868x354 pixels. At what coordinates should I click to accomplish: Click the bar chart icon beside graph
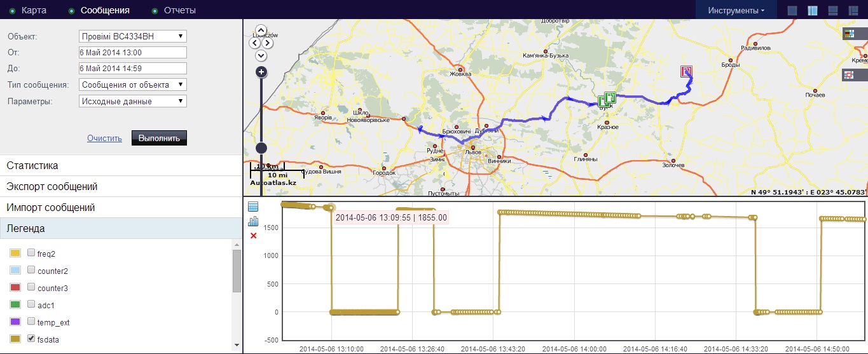[x=253, y=221]
